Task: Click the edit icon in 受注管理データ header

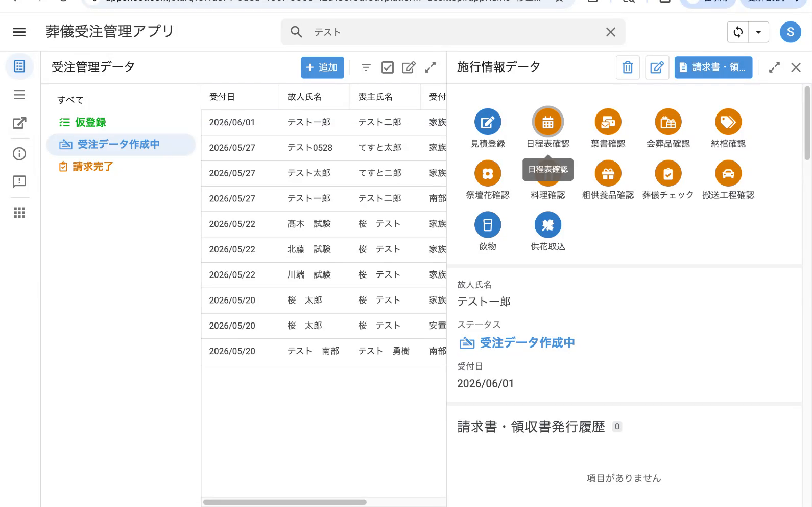Action: coord(409,67)
